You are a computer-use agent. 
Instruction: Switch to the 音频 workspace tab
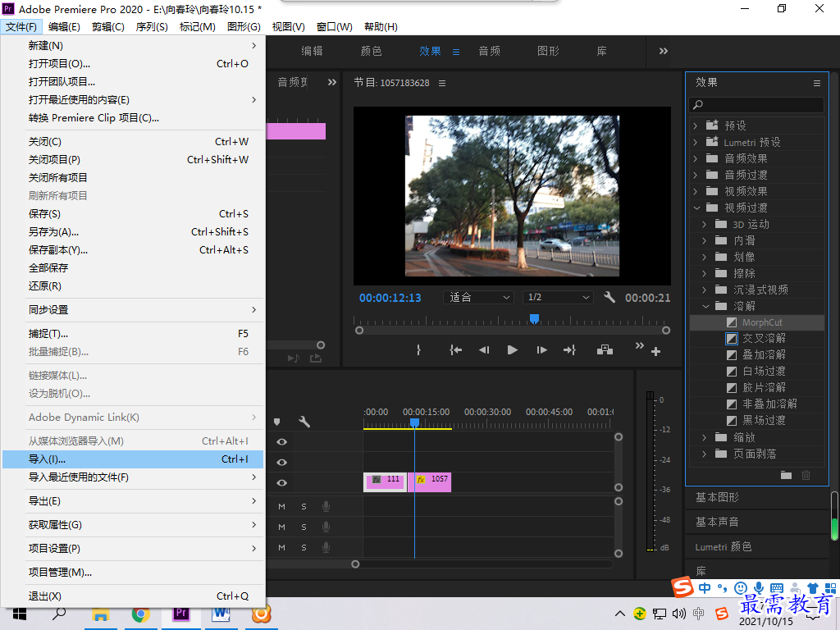(x=489, y=51)
